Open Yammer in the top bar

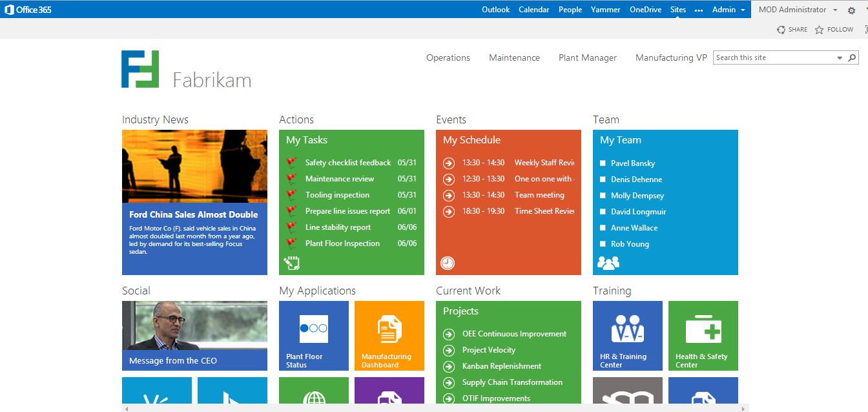pos(606,10)
